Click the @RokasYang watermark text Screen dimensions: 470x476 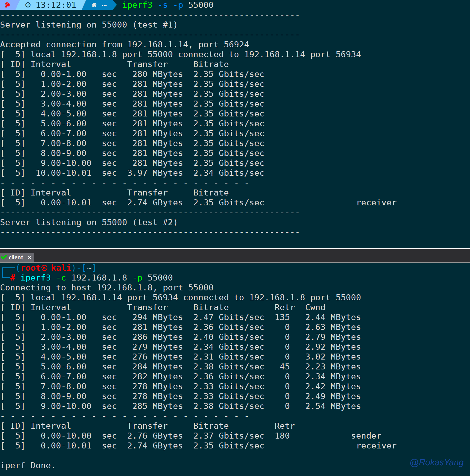point(436,463)
